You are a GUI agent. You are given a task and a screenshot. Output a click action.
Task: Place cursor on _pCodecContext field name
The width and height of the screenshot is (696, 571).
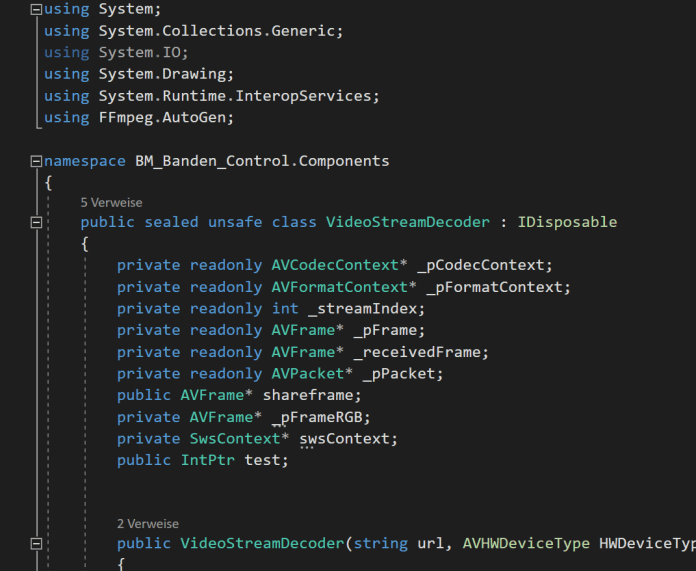click(484, 265)
